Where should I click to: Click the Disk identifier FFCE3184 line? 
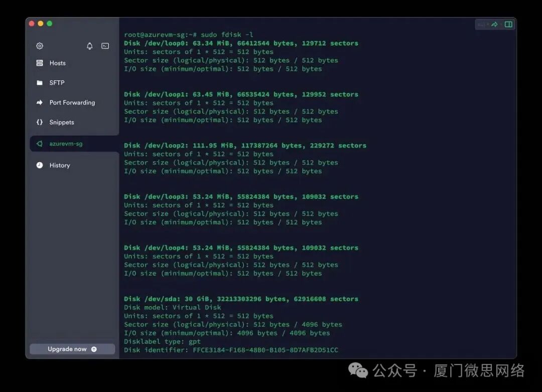pos(231,350)
